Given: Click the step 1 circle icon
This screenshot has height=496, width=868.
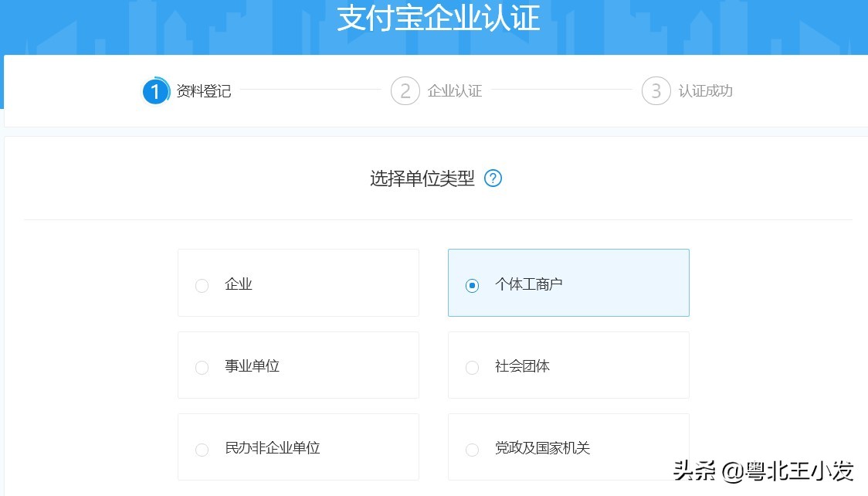Looking at the screenshot, I should [x=155, y=90].
